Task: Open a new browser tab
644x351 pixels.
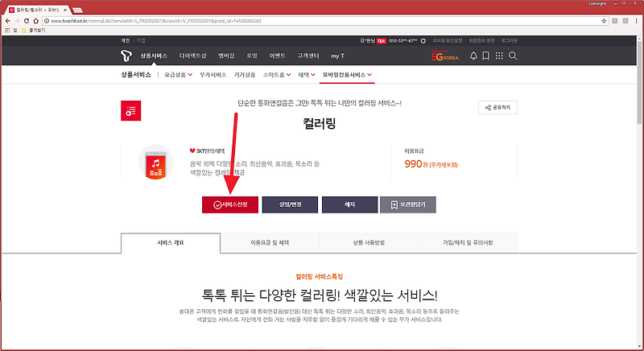Action: tap(77, 10)
